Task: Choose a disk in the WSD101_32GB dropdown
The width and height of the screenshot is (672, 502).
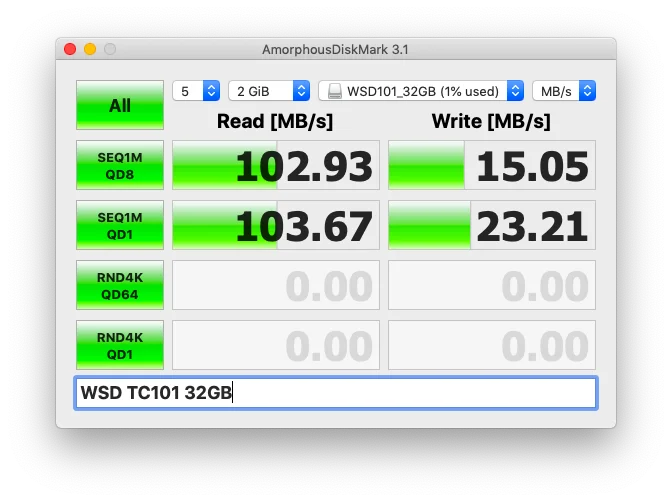Action: (x=421, y=91)
